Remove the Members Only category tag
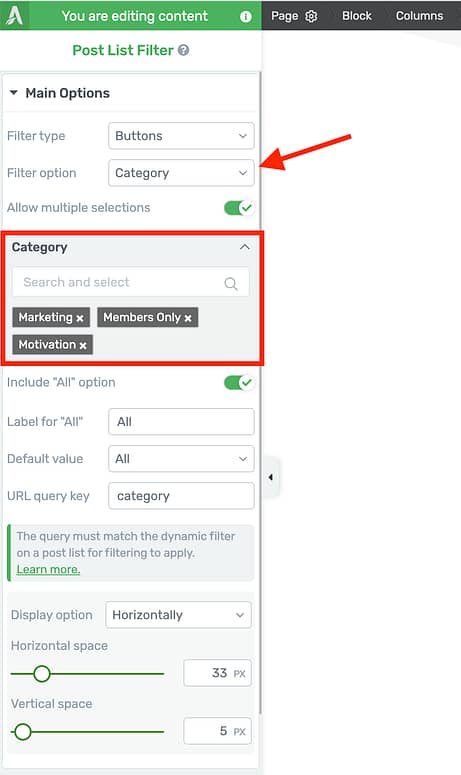Screen dimensions: 461x775 pos(188,318)
